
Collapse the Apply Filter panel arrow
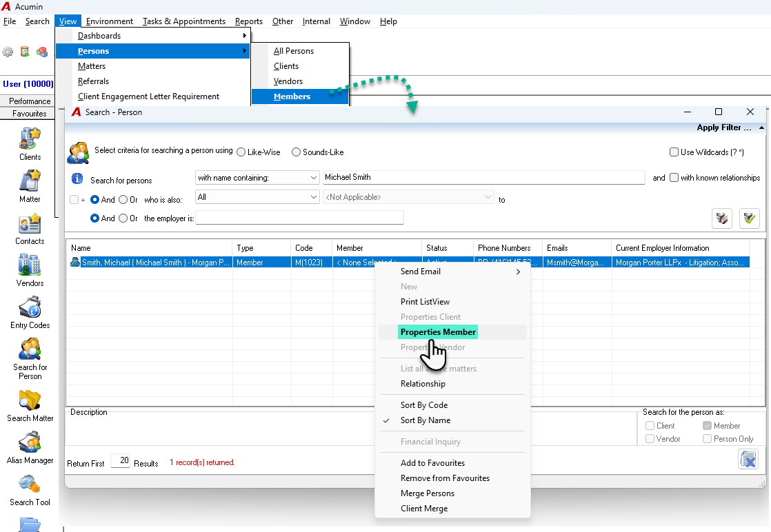[761, 127]
